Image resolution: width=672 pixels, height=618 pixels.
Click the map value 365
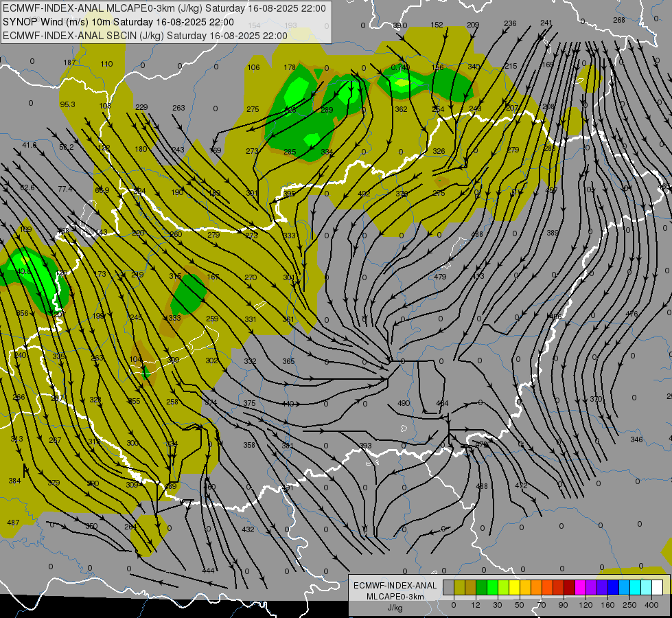click(x=288, y=362)
